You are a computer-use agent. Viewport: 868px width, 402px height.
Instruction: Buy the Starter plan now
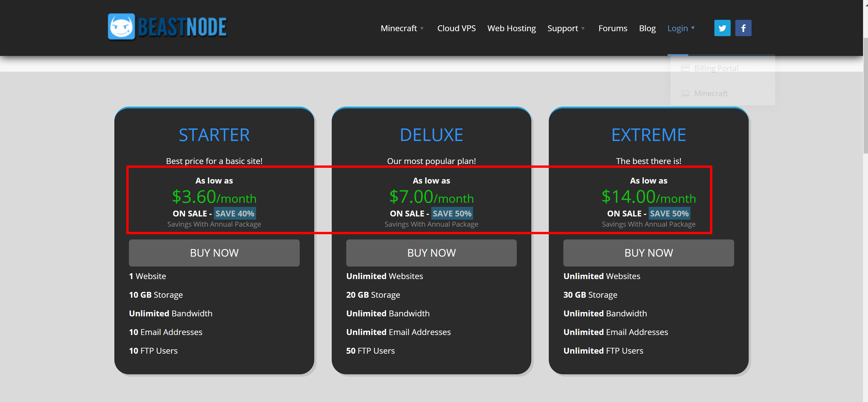click(x=214, y=253)
